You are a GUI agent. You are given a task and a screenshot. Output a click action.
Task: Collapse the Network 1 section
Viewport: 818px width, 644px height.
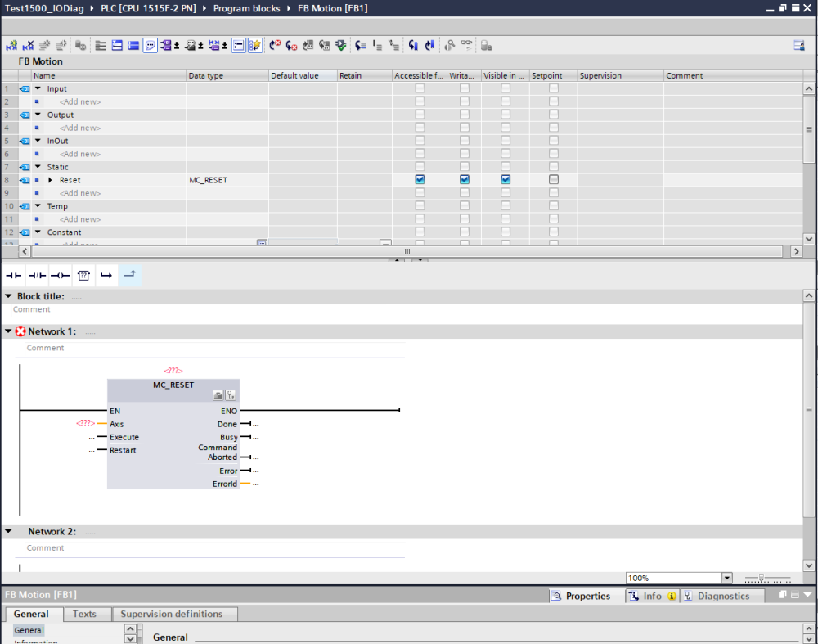8,331
